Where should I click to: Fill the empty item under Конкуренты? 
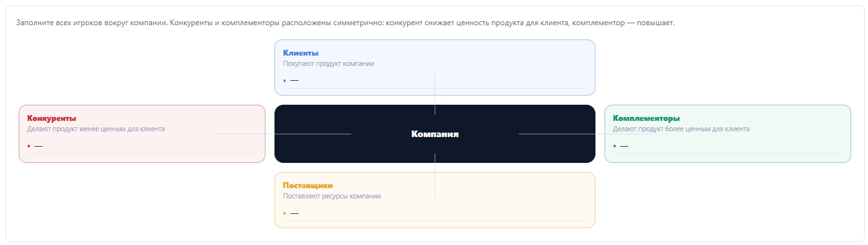pyautogui.click(x=142, y=145)
